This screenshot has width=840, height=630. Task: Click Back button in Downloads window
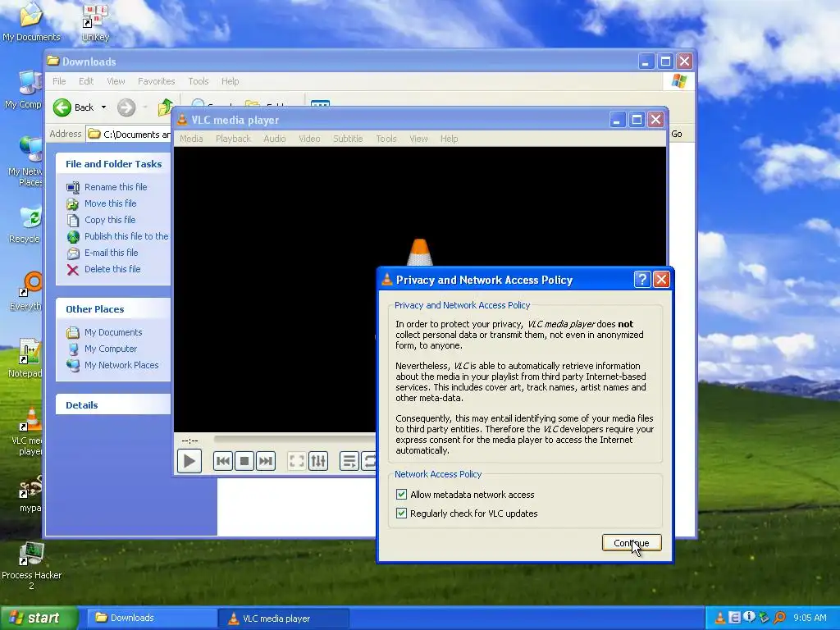click(73, 107)
